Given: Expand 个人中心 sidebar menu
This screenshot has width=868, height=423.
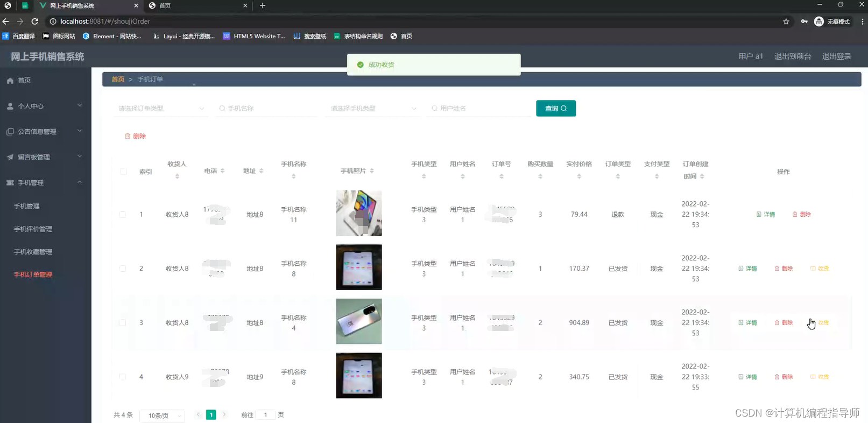Looking at the screenshot, I should [x=46, y=106].
